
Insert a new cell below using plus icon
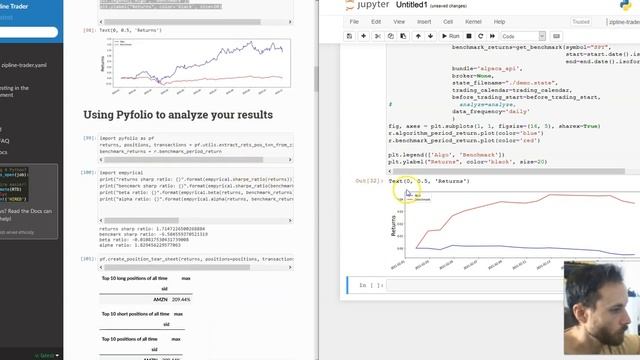coord(363,36)
